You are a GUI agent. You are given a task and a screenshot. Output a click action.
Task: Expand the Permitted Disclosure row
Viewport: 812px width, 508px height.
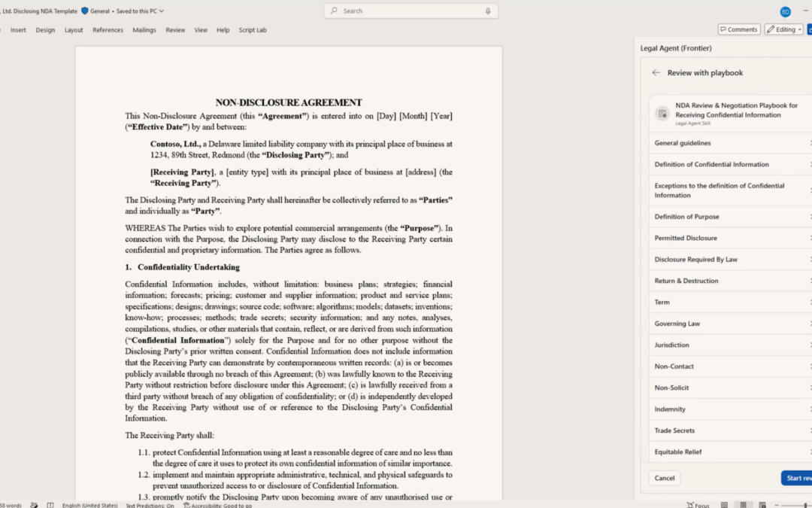pos(730,238)
